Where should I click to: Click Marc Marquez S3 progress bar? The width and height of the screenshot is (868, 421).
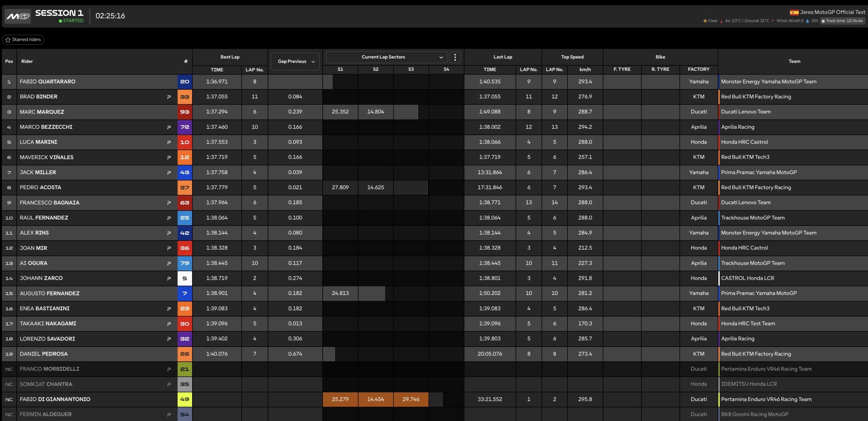pos(406,112)
